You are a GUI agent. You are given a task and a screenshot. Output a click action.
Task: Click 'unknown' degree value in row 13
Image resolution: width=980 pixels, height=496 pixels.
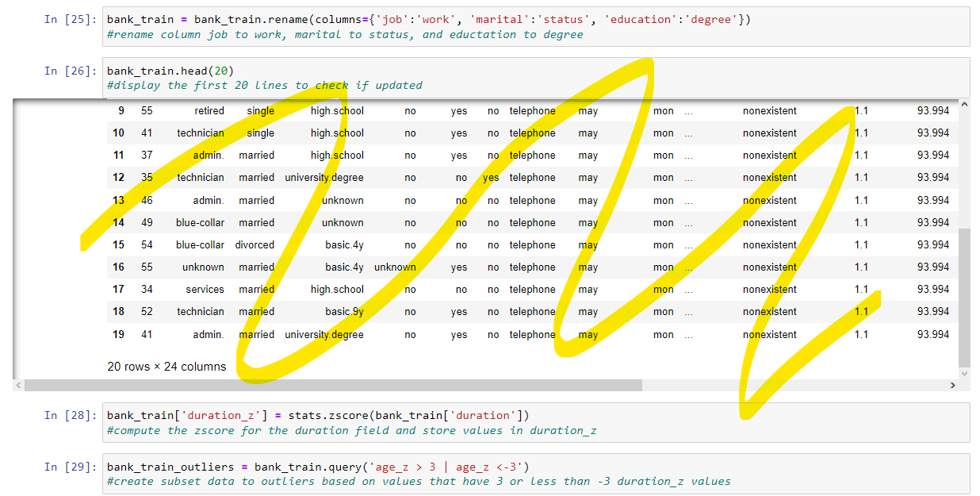(x=343, y=201)
